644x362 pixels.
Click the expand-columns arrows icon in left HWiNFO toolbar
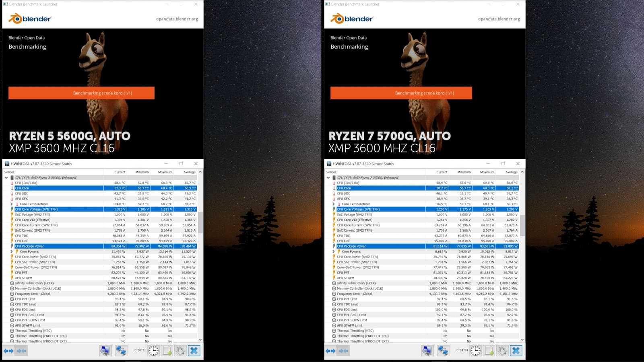(x=8, y=351)
